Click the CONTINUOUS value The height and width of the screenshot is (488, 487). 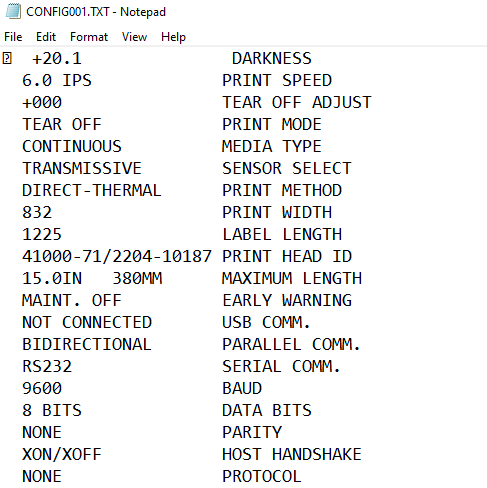click(x=72, y=147)
